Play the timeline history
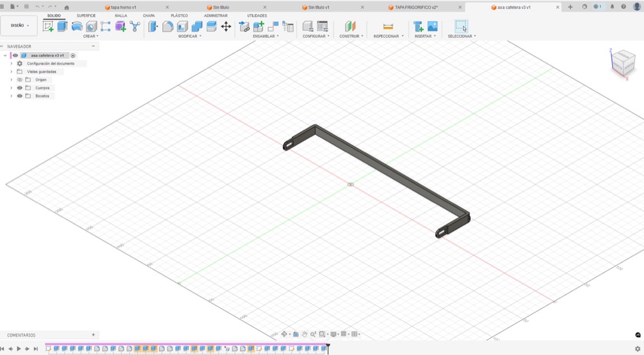Viewport: 644px width, 355px height. pyautogui.click(x=19, y=349)
